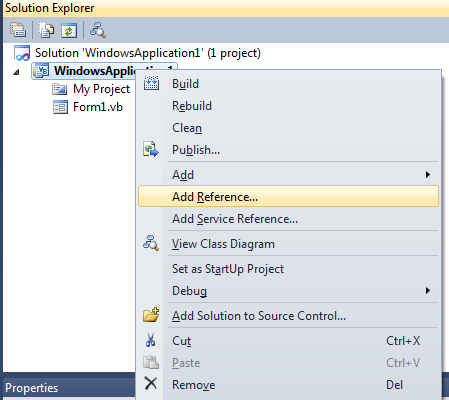
Task: Click the Show All Files toolbar icon
Action: (x=46, y=30)
